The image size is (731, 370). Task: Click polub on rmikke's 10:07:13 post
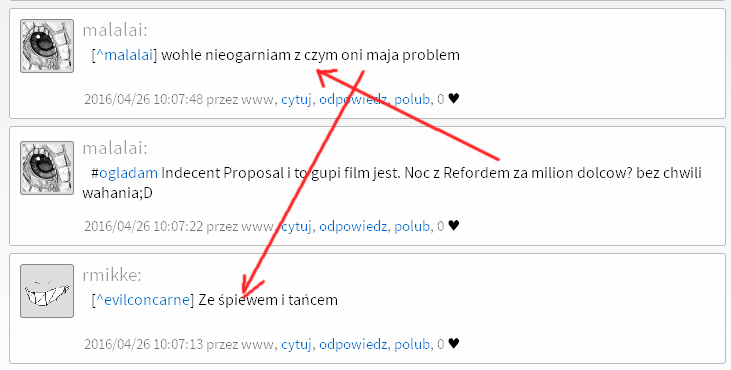tap(412, 344)
